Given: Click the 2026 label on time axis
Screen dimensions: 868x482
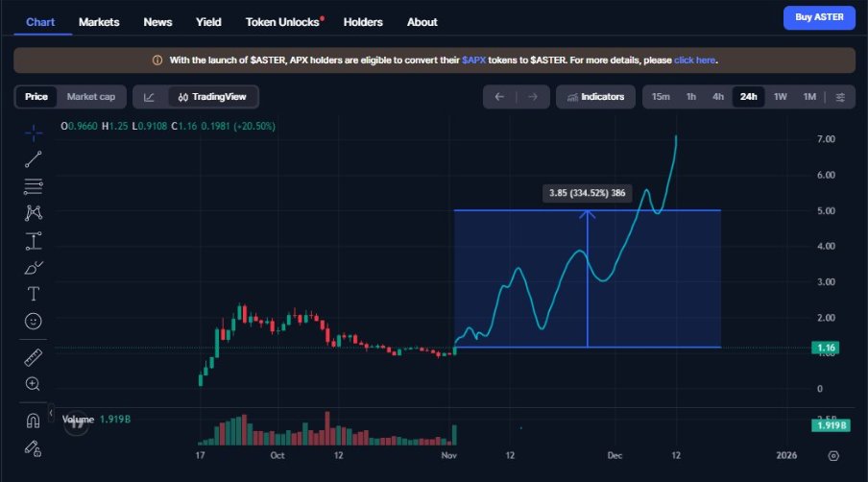Looking at the screenshot, I should pyautogui.click(x=786, y=455).
